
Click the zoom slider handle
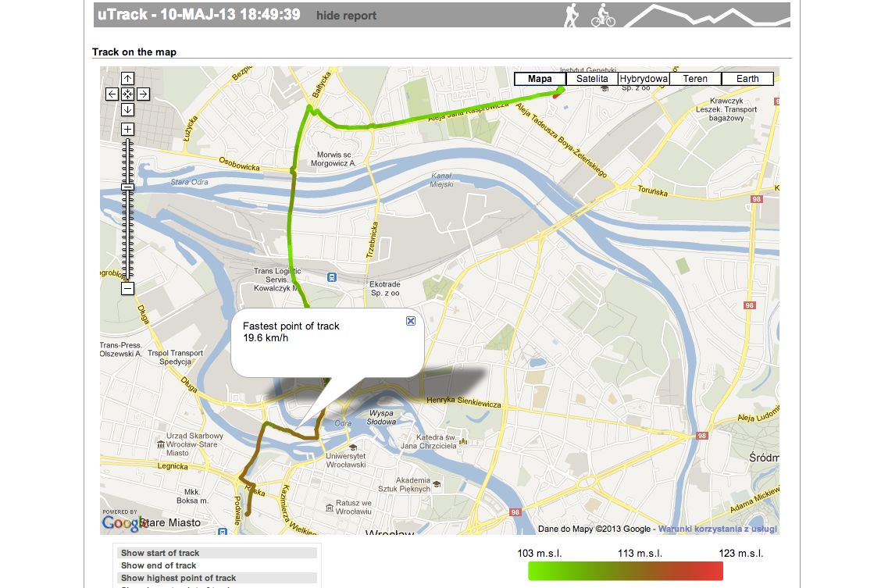(x=127, y=187)
